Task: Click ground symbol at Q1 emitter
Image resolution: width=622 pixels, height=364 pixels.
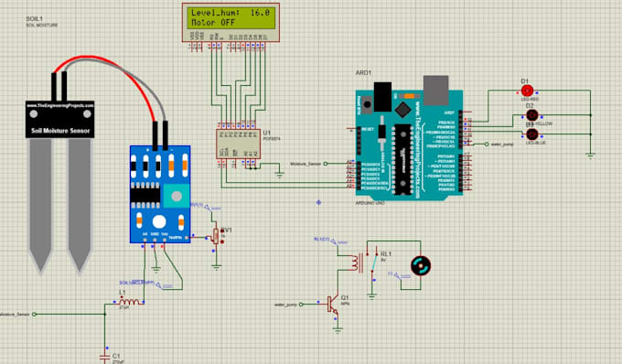Action: coord(338,329)
